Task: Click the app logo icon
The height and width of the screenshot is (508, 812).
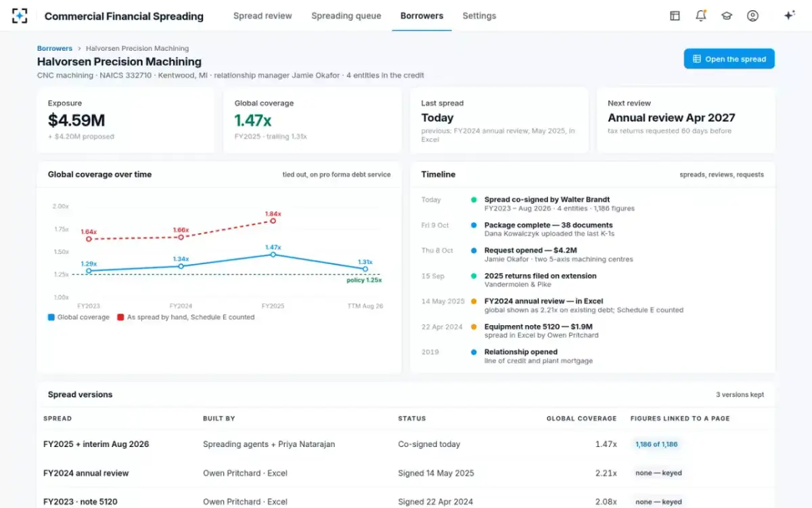Action: tap(20, 16)
